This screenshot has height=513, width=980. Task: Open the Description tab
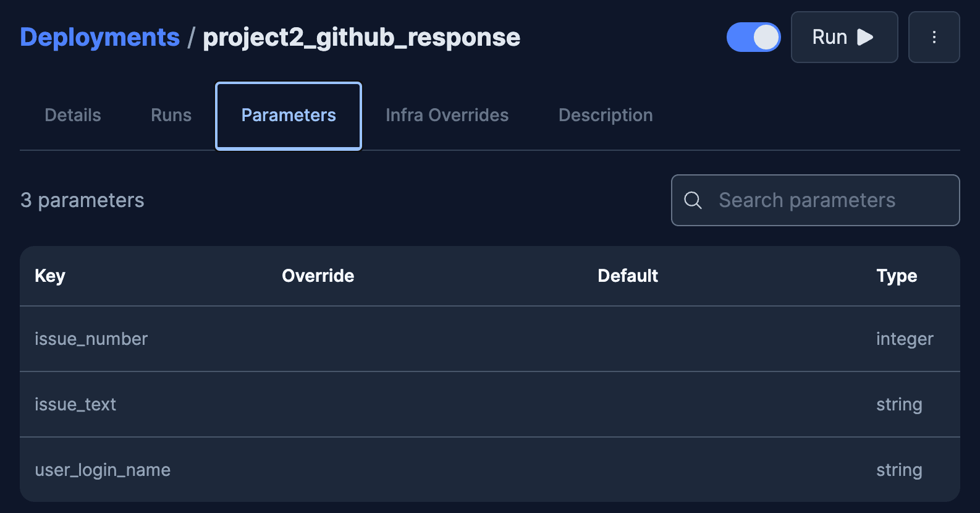pos(605,115)
